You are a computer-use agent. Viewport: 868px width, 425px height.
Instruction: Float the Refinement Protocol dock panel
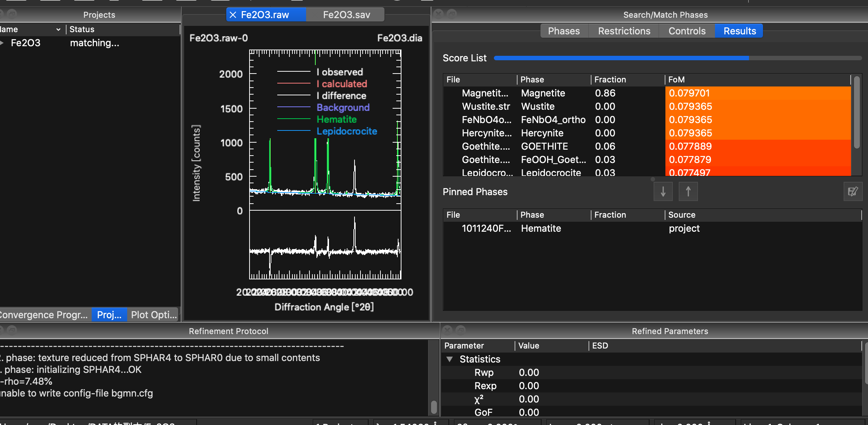pos(12,330)
